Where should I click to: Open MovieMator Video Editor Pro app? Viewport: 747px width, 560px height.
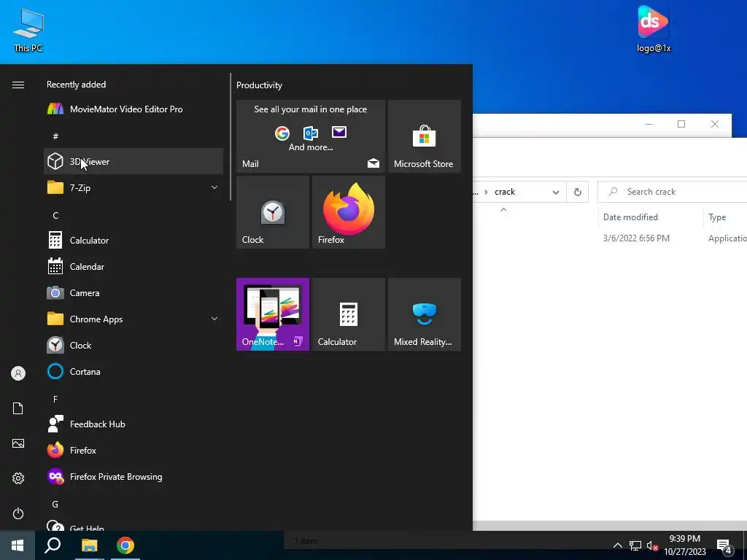click(x=133, y=109)
